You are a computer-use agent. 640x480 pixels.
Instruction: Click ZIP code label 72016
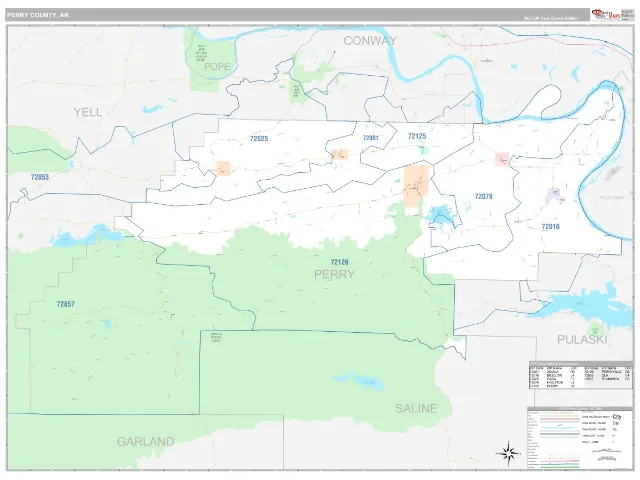pos(551,227)
